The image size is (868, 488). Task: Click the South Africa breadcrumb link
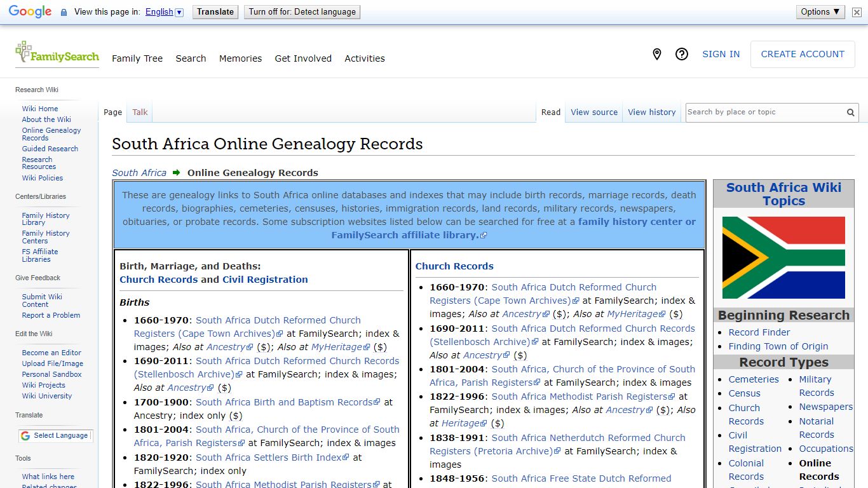tap(139, 173)
